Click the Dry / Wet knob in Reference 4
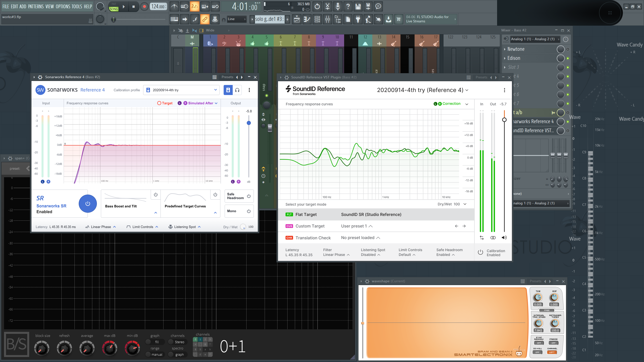Screen dimensions: 644x362 [243, 227]
